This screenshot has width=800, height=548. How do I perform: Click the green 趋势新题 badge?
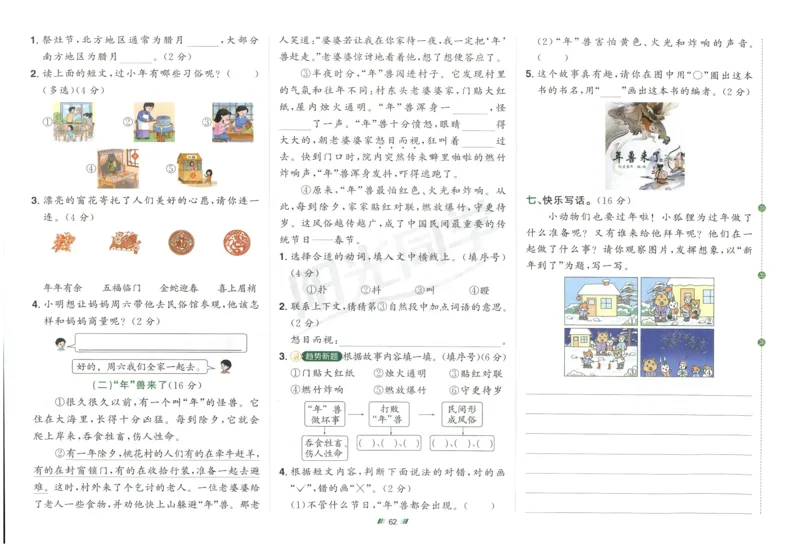(321, 356)
